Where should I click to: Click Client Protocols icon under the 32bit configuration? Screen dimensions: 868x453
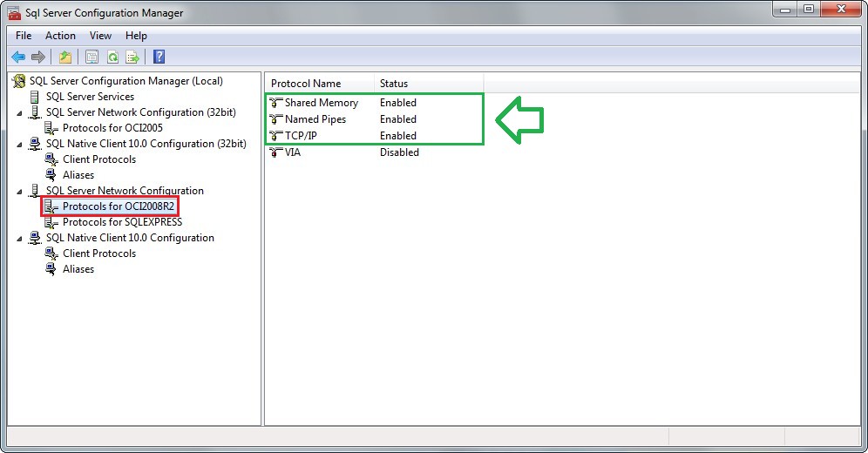tap(51, 159)
